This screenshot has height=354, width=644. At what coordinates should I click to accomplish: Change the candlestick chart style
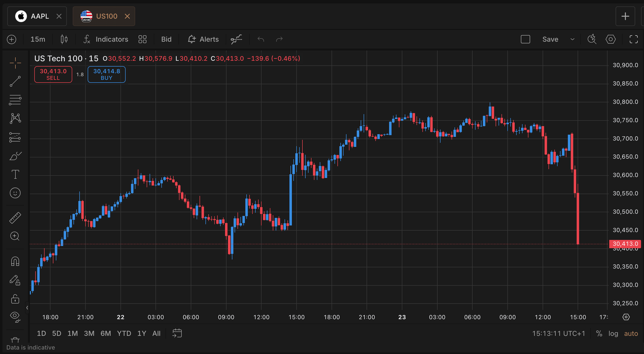coord(64,39)
